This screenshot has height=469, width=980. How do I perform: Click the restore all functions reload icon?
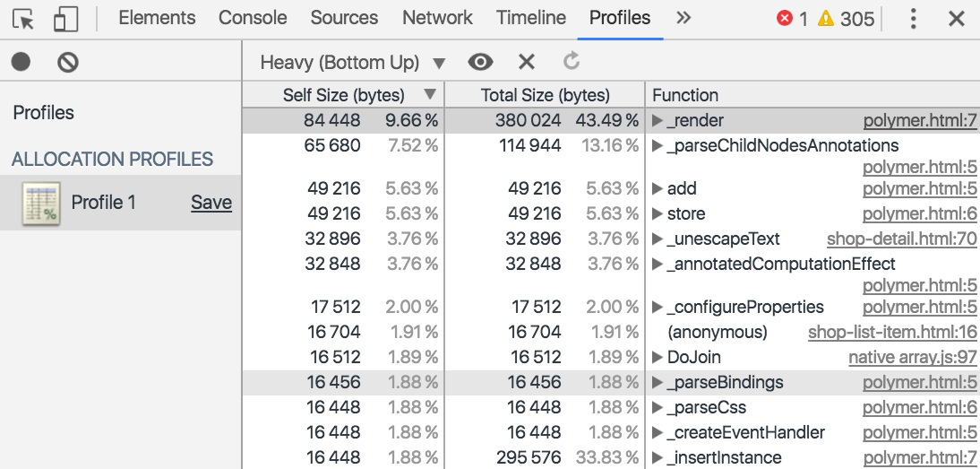tap(572, 61)
